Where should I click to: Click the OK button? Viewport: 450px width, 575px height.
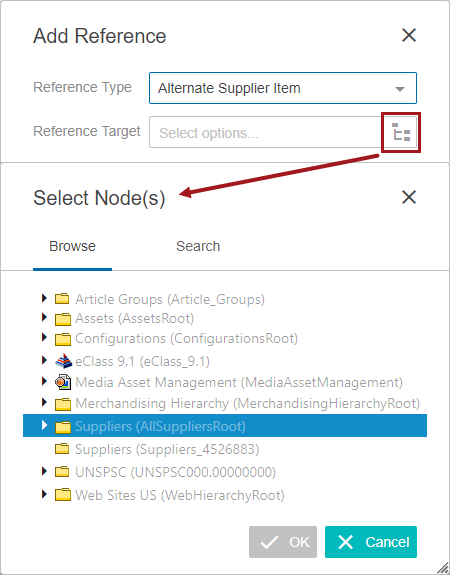point(283,542)
